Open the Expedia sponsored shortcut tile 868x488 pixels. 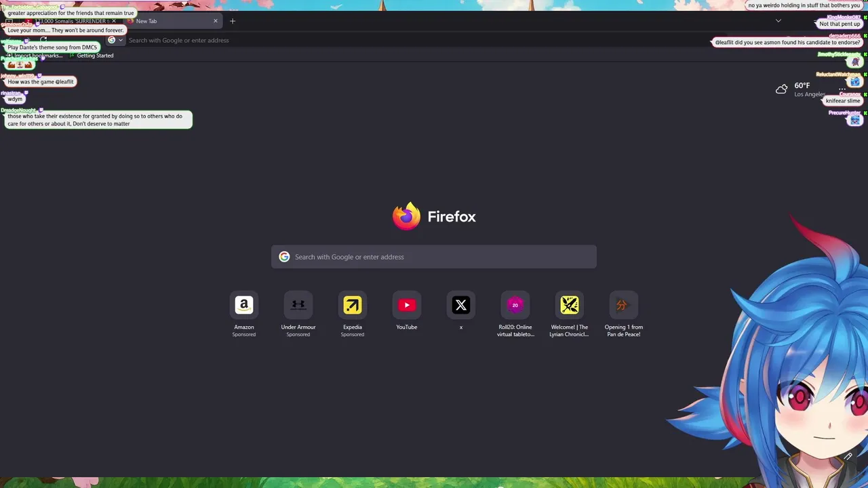353,305
